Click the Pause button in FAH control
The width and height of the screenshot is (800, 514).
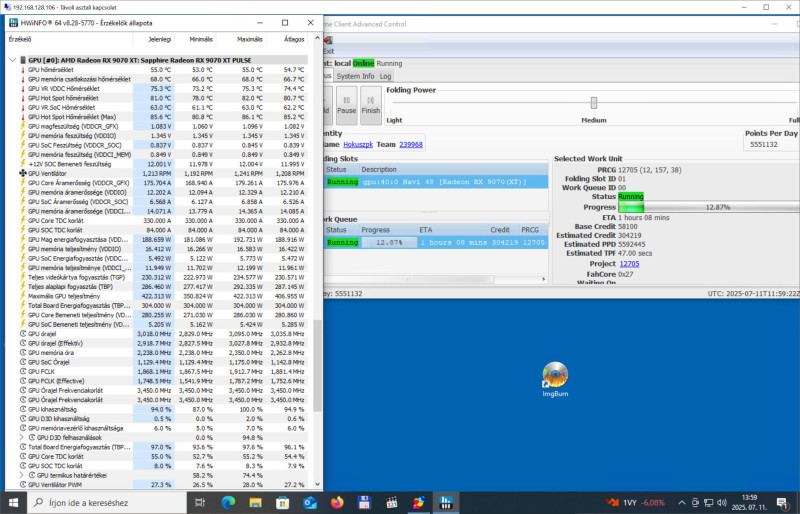click(x=346, y=105)
